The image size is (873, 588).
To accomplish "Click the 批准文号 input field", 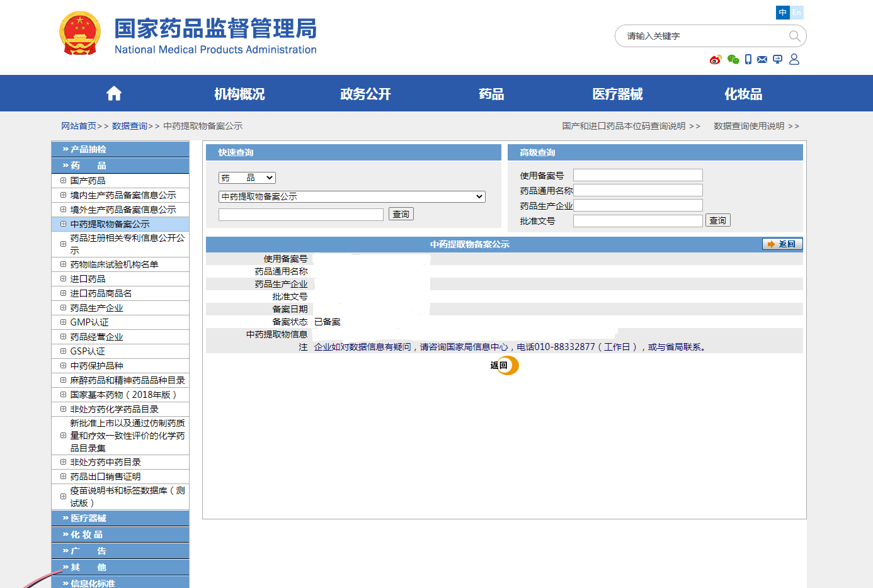I will (x=638, y=221).
